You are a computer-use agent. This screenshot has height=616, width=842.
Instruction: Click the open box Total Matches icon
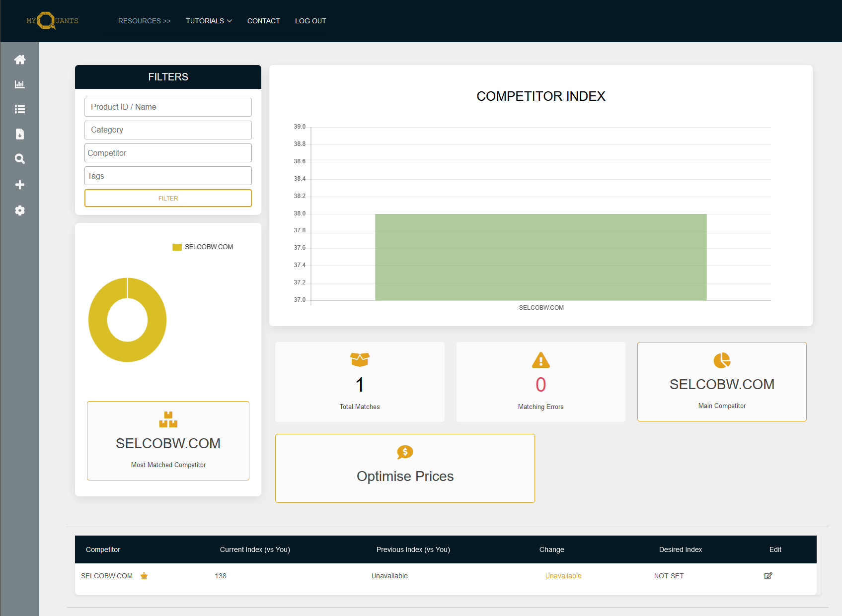pyautogui.click(x=360, y=359)
